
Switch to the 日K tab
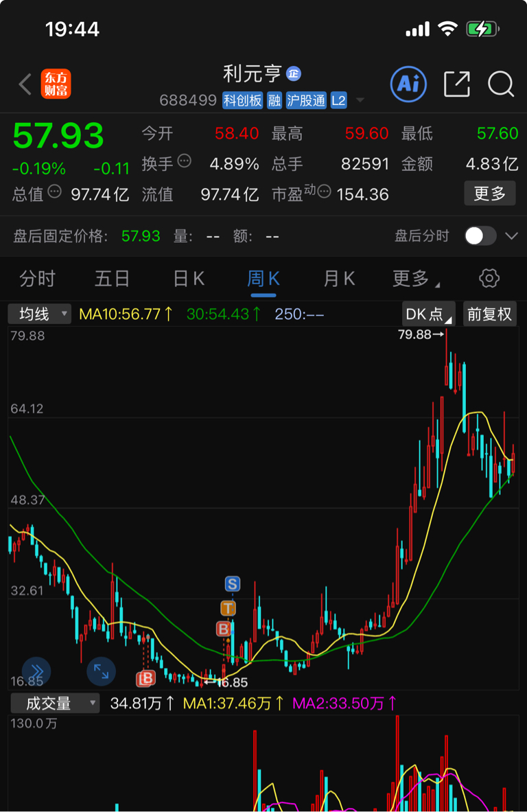click(x=189, y=279)
